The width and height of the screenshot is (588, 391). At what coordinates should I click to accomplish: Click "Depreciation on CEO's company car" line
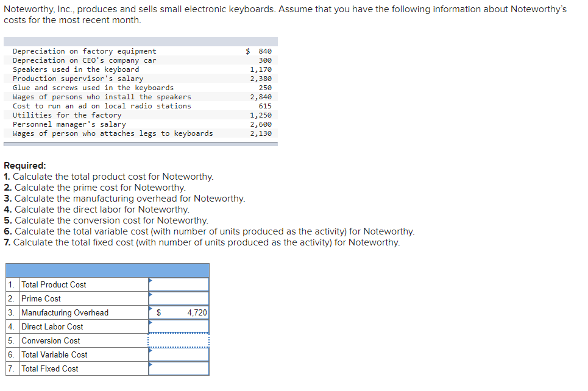click(x=84, y=60)
